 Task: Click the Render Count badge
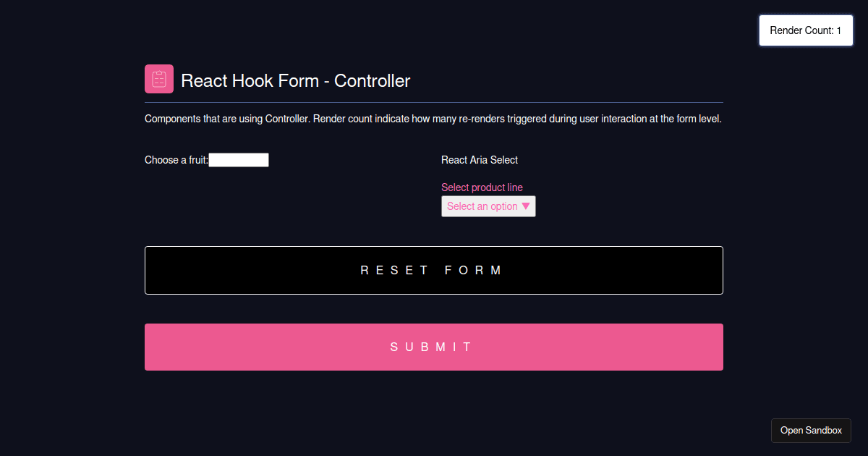point(806,30)
